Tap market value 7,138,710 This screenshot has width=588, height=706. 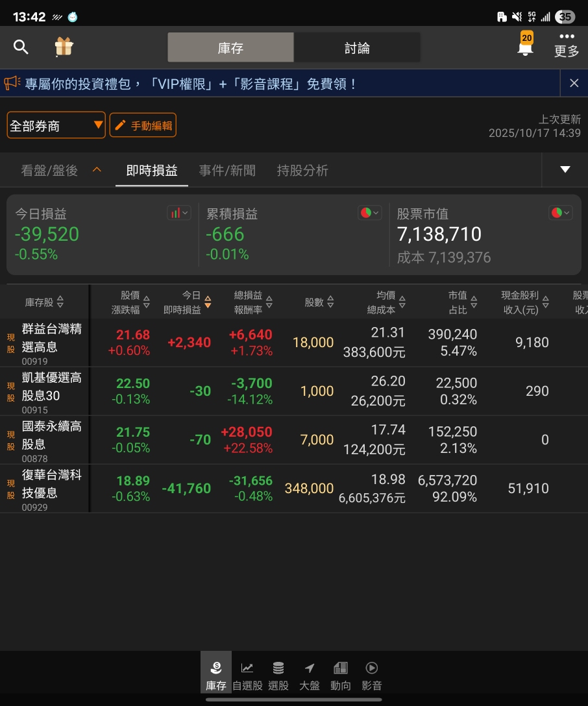[x=439, y=234]
